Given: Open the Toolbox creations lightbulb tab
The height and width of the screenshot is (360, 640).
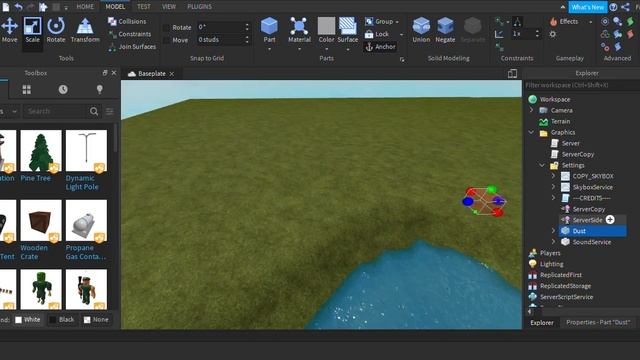Looking at the screenshot, I should pyautogui.click(x=99, y=89).
